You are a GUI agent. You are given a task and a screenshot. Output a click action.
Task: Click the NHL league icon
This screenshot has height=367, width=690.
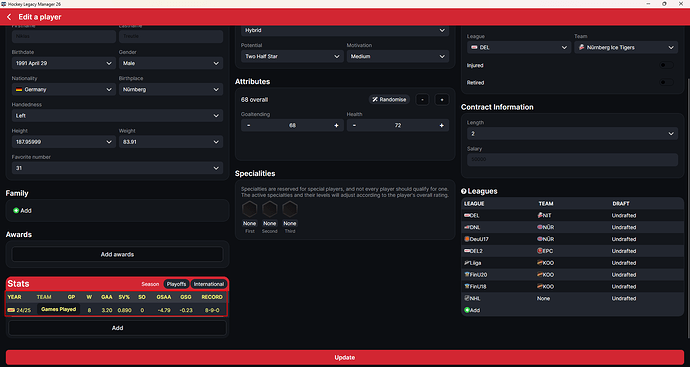click(x=467, y=298)
